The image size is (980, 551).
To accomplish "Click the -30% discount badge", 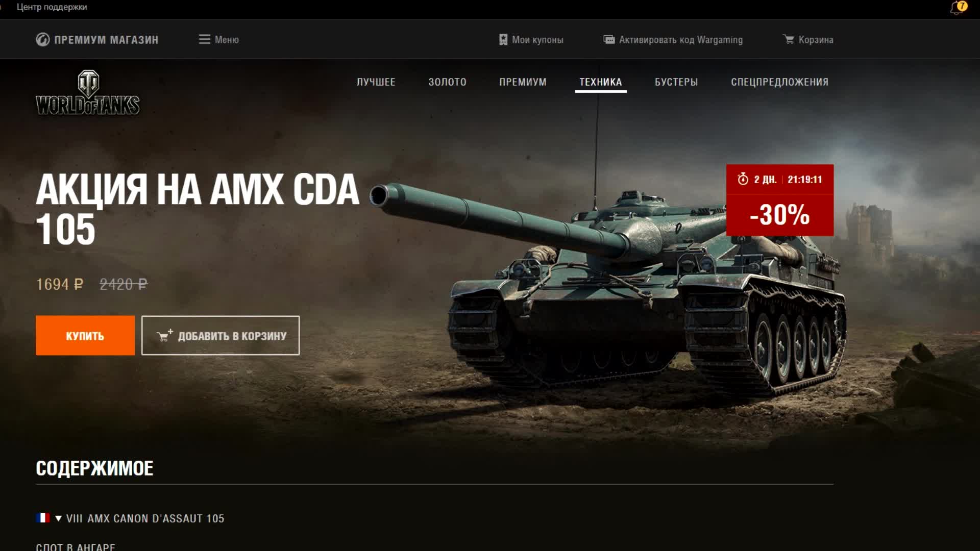I will tap(780, 200).
